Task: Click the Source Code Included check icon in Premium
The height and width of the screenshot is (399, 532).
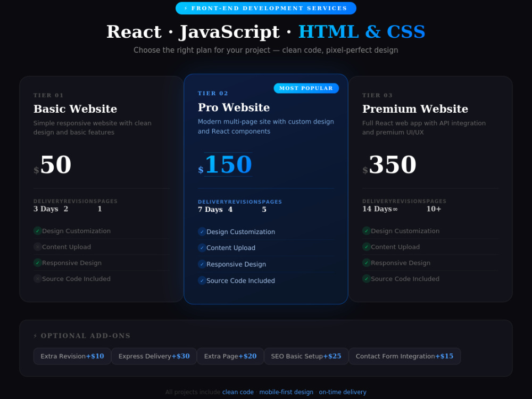Action: (x=367, y=279)
